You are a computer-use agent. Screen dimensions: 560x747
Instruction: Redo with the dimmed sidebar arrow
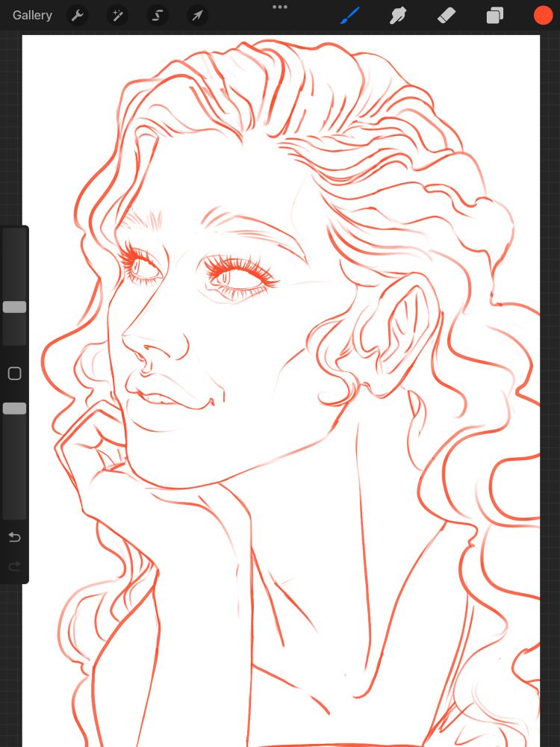click(x=15, y=566)
